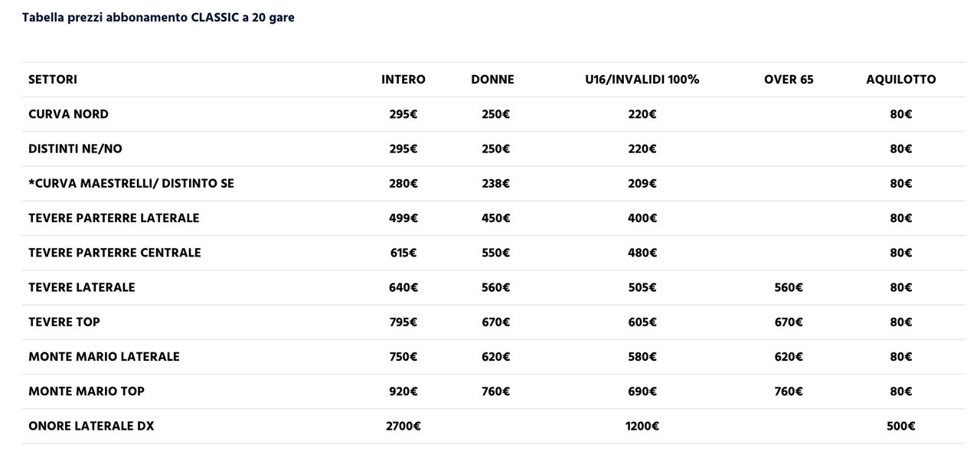
Task: Select the CURVA NORD row label
Action: click(68, 114)
